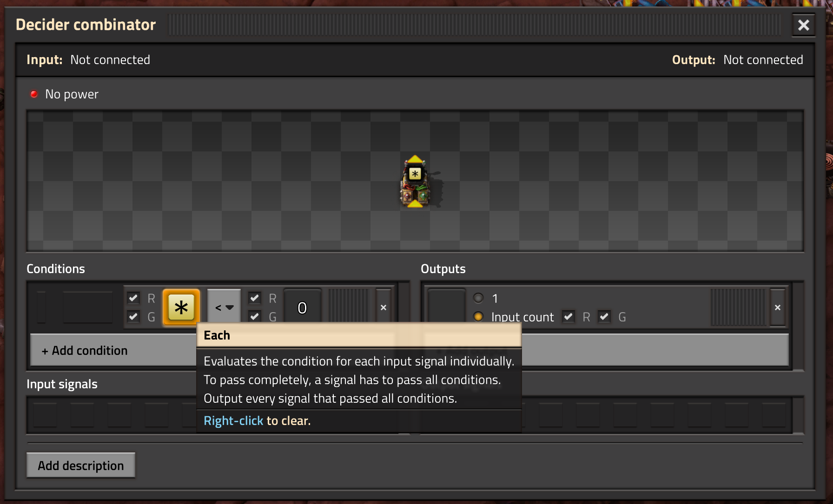Toggle red wire for second operand
This screenshot has width=833, height=504.
[255, 298]
